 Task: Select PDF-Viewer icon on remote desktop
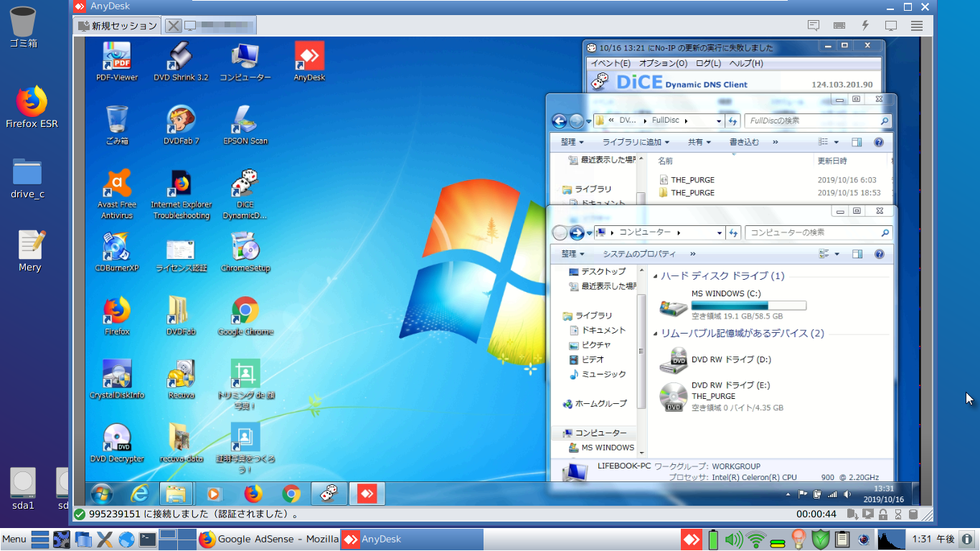click(117, 62)
